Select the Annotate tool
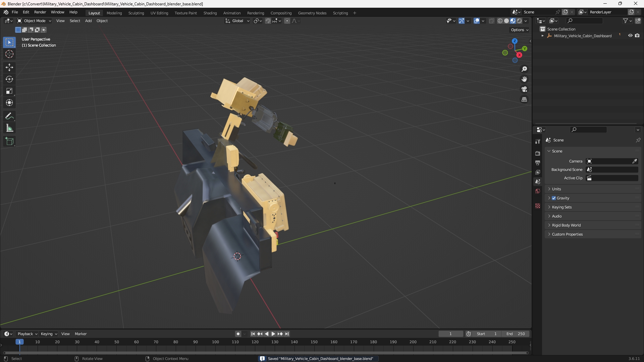 (9, 116)
